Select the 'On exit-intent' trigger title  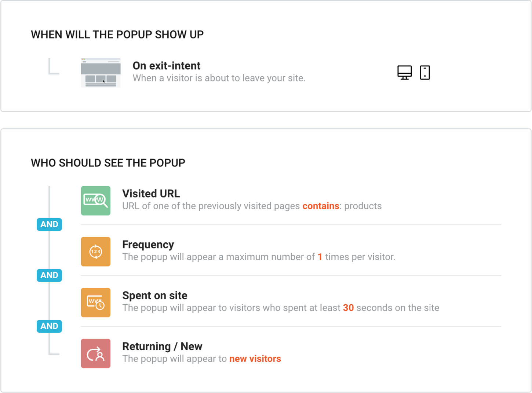[x=167, y=66]
